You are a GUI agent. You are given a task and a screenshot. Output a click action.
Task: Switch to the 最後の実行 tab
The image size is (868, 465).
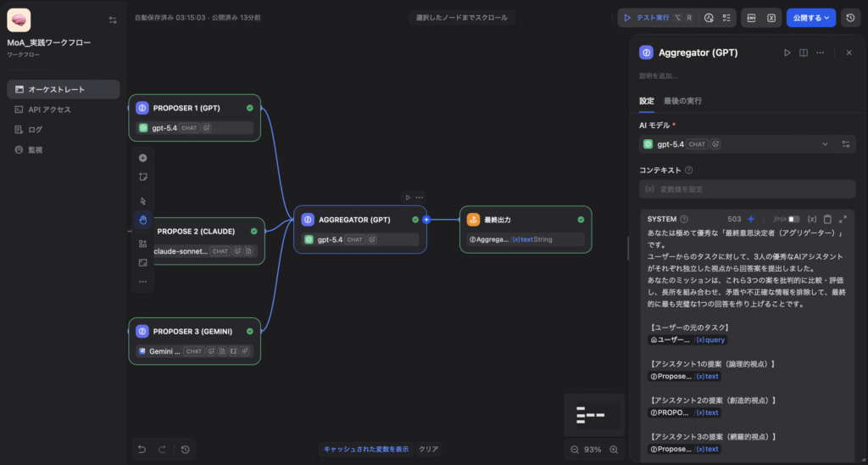coord(682,101)
